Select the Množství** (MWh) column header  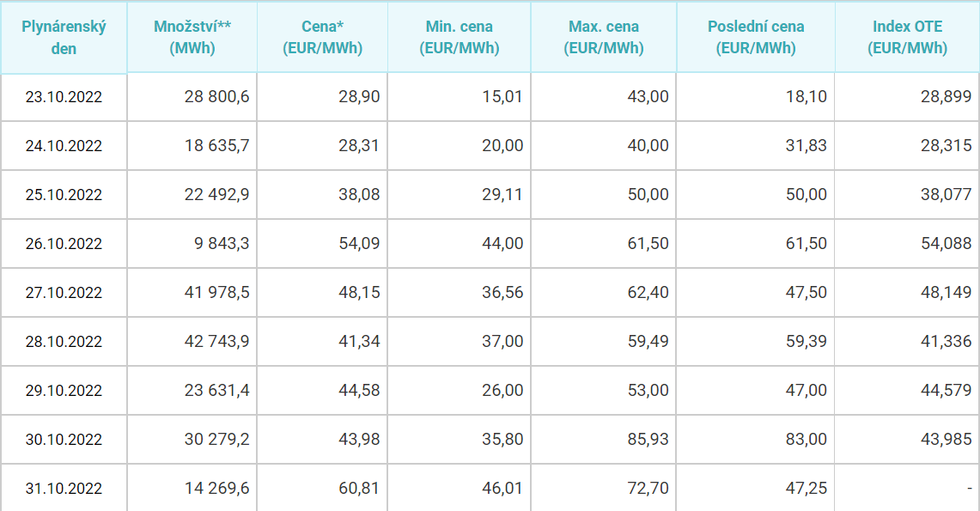click(192, 38)
